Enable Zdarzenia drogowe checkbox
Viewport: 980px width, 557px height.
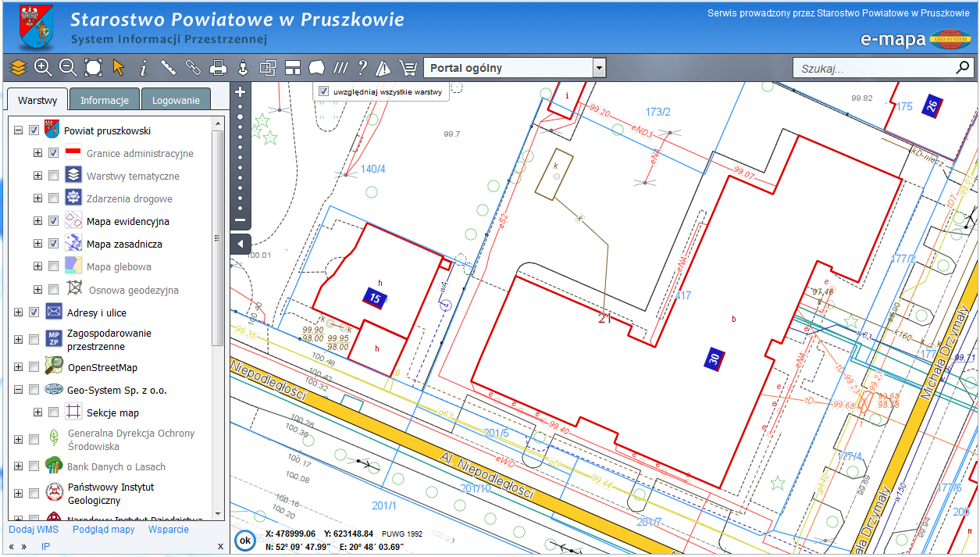54,198
